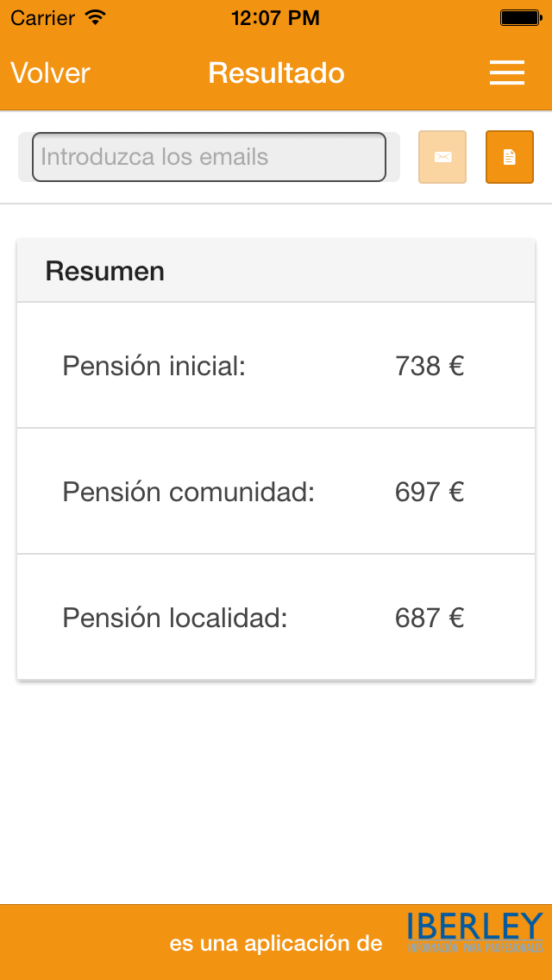The image size is (552, 980).
Task: Tap Volver to go back
Action: coord(49,73)
